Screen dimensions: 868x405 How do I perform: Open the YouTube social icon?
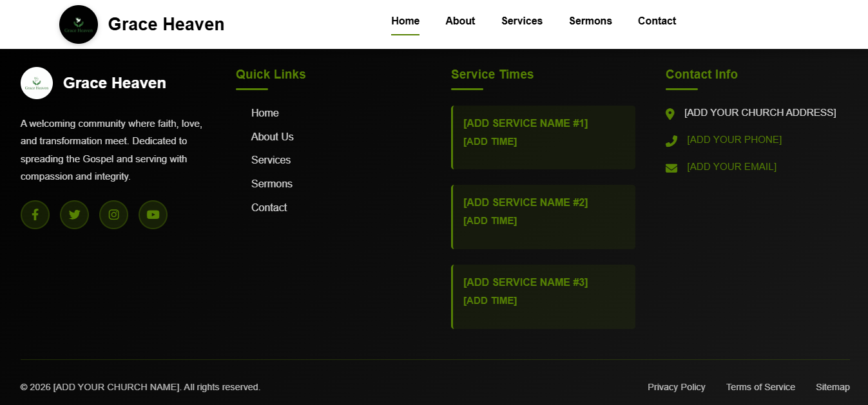tap(153, 214)
